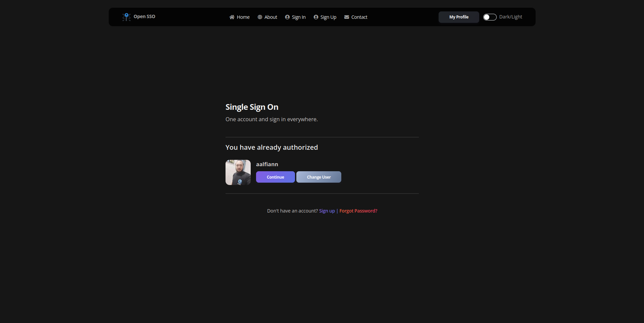
Task: Click the Change User button
Action: [x=318, y=177]
